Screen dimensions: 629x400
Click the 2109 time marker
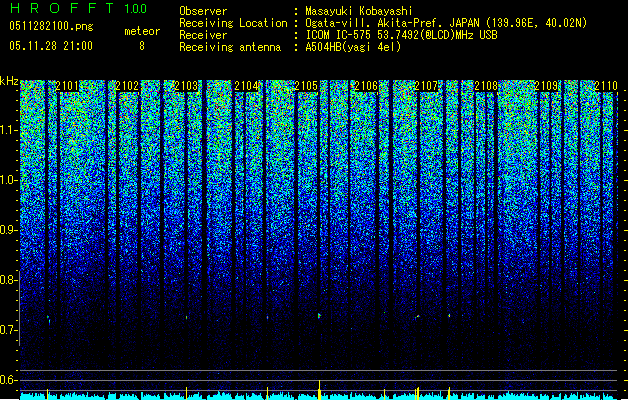pos(546,86)
